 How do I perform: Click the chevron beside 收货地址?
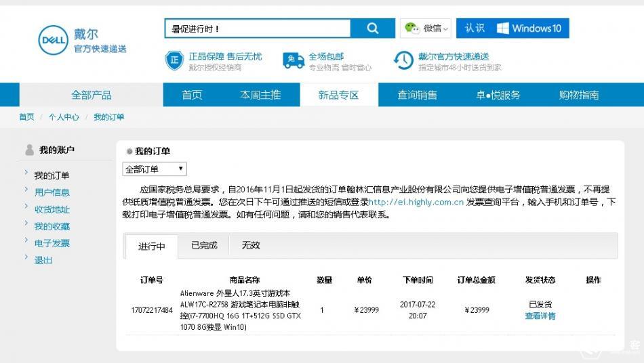pyautogui.click(x=26, y=206)
